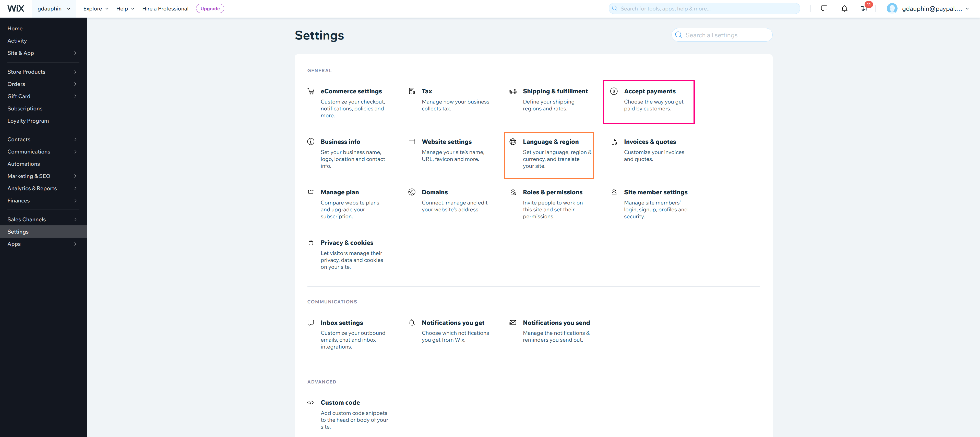This screenshot has height=437, width=980.
Task: Go to Automations in the sidebar
Action: click(23, 164)
